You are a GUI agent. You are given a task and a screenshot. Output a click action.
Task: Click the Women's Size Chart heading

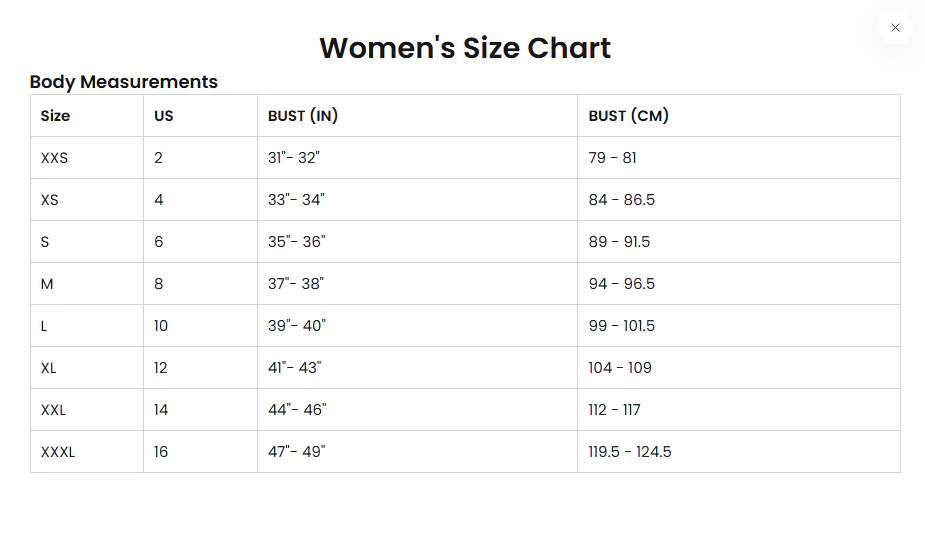coord(464,47)
